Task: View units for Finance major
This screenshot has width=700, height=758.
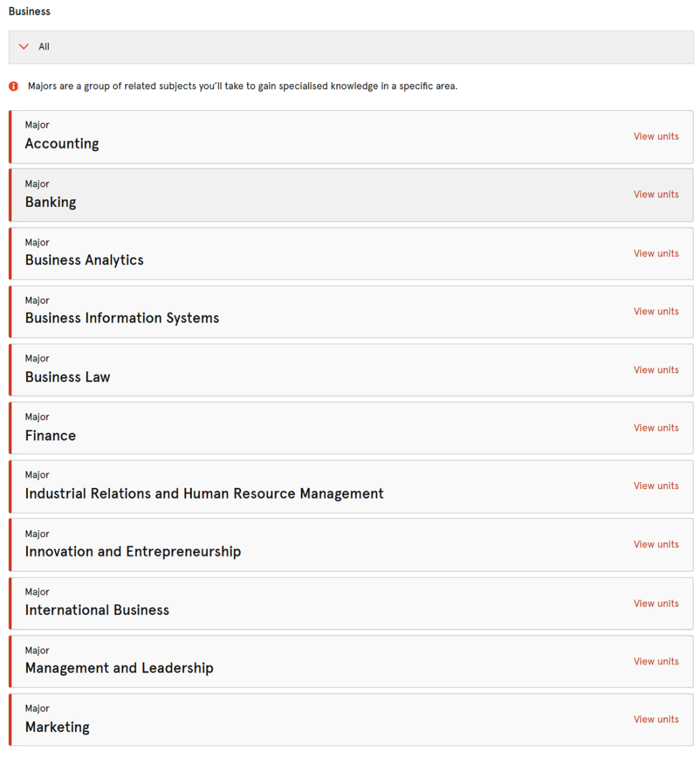Action: (655, 428)
